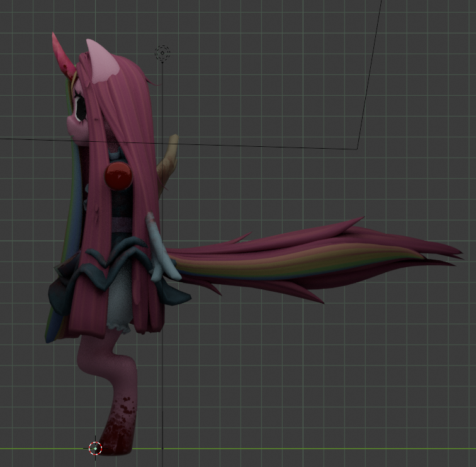476x467 pixels.
Task: Select the pink horn on the pony's head
Action: click(62, 57)
